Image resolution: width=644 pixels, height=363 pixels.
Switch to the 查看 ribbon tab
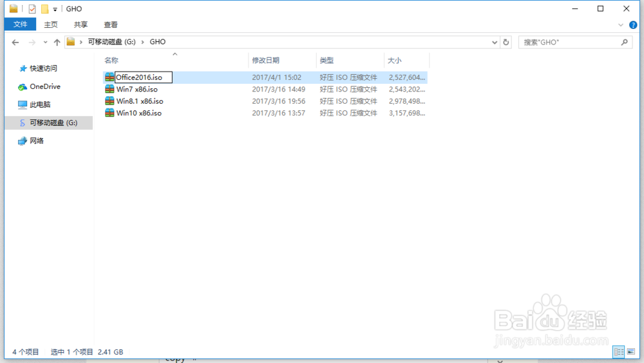click(x=111, y=25)
